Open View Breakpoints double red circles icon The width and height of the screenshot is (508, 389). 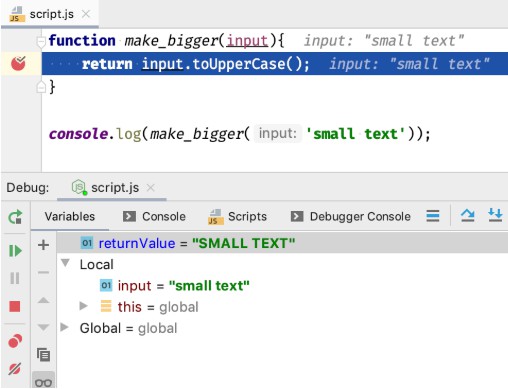(x=15, y=341)
